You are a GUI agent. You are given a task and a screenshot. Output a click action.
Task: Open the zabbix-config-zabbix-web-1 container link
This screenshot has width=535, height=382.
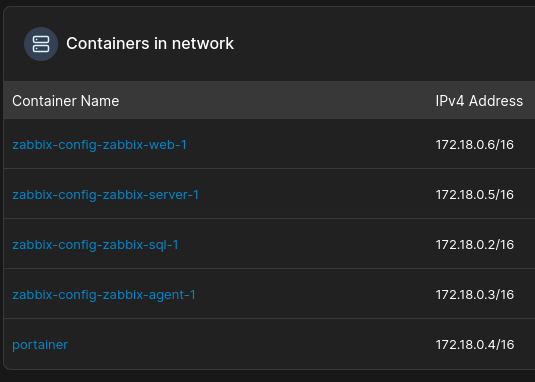coord(99,145)
